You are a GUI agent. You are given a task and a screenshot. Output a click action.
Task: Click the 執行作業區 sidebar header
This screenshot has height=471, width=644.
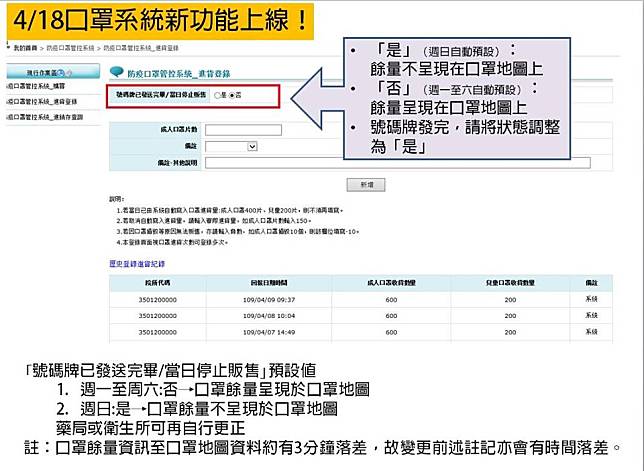pos(53,71)
